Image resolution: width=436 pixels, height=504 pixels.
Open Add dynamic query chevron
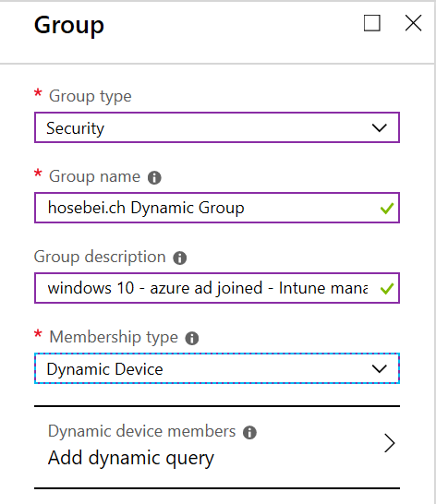click(390, 443)
